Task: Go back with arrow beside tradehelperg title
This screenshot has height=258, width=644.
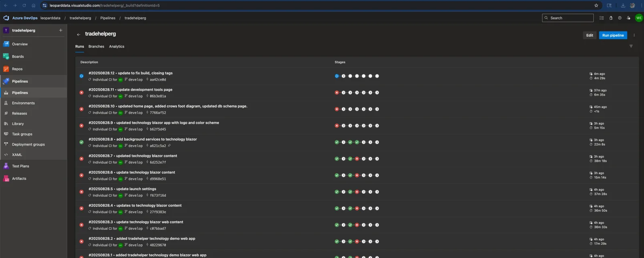Action: click(78, 35)
